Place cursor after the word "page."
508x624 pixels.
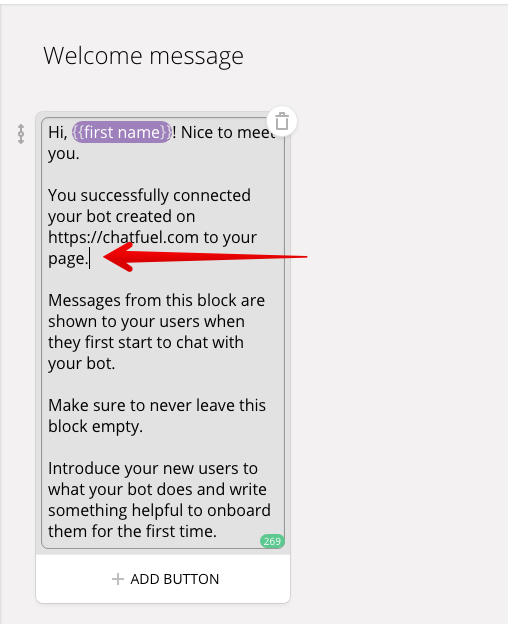[89, 259]
